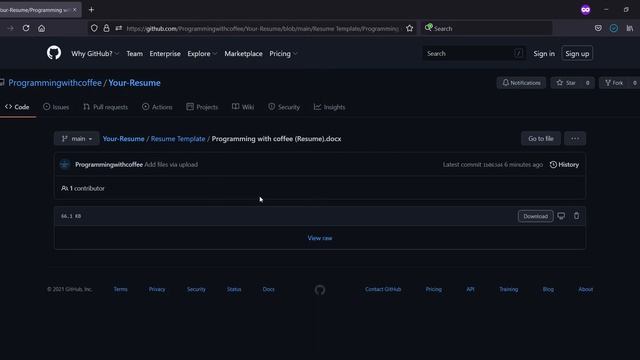Screen dimensions: 640x360
Task: Click the Go to file button
Action: pos(541,139)
